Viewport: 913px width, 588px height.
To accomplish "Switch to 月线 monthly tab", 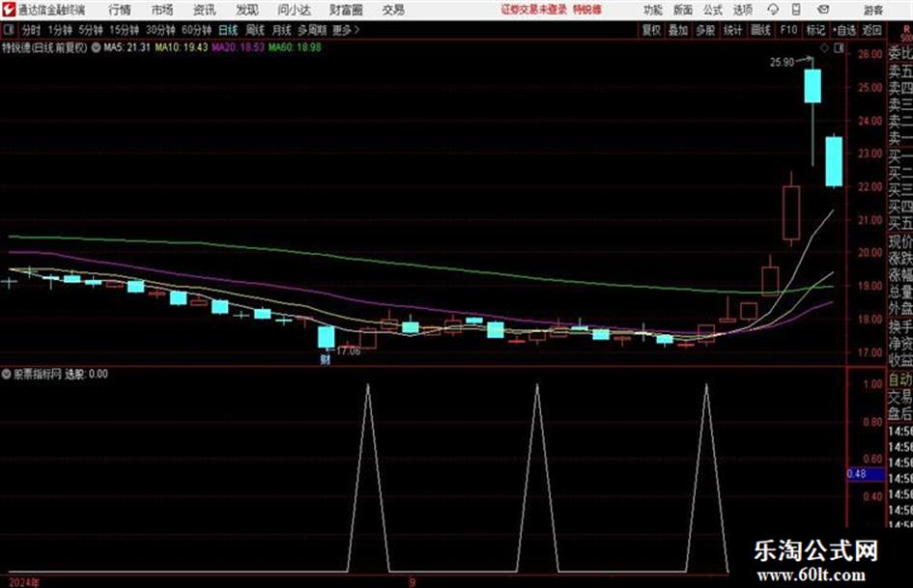I will tap(282, 30).
